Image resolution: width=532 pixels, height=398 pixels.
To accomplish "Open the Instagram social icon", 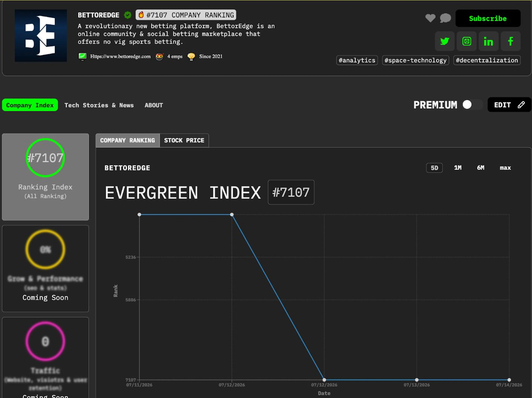I will pyautogui.click(x=466, y=41).
